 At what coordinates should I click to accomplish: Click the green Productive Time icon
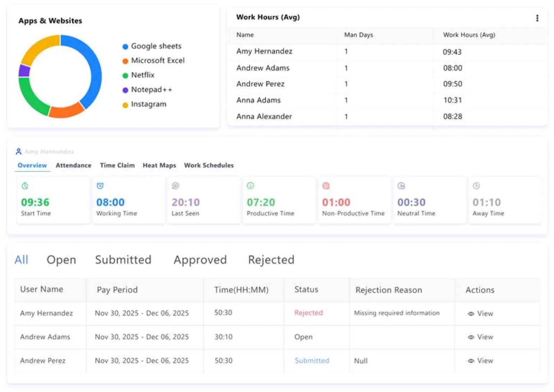pos(251,186)
